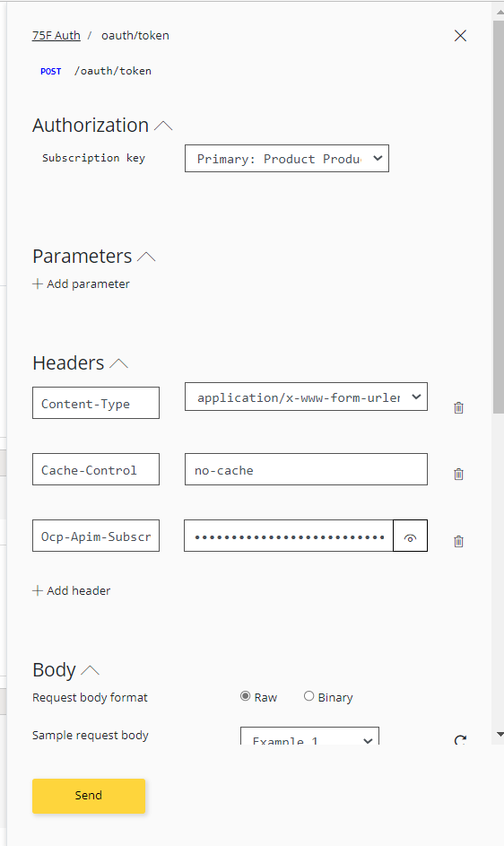504x846 pixels.
Task: Reveal the hidden subscription key value
Action: click(x=410, y=536)
